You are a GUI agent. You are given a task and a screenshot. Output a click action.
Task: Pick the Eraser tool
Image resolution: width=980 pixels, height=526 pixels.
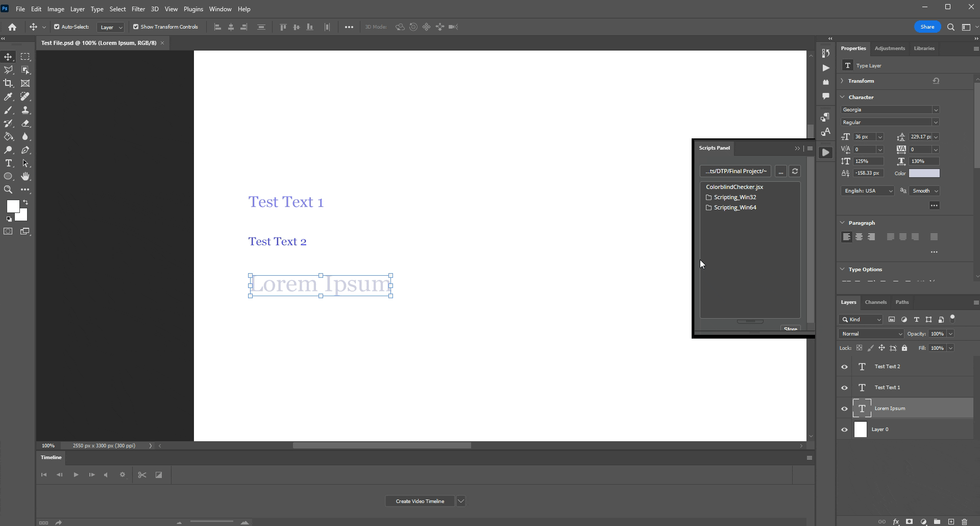coord(26,124)
